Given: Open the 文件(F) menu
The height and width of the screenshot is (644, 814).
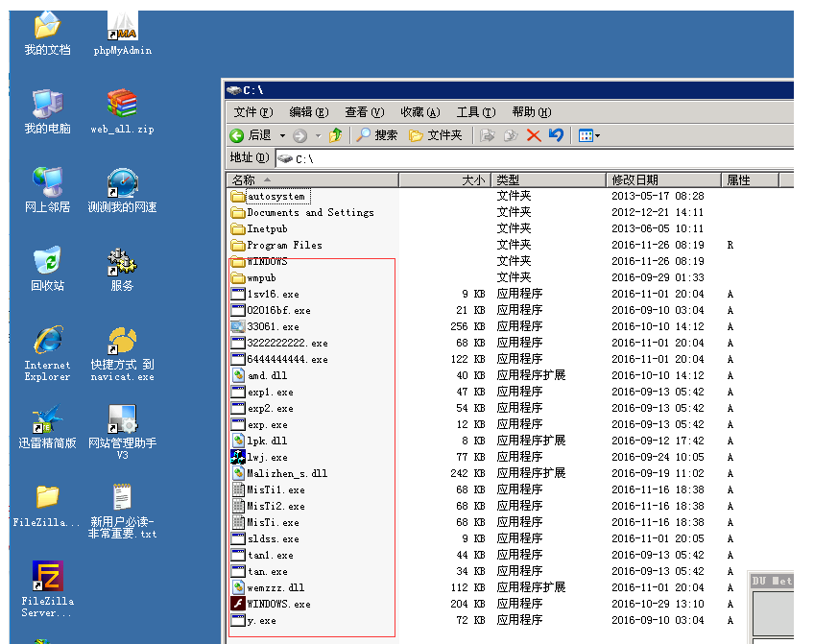Looking at the screenshot, I should (253, 112).
